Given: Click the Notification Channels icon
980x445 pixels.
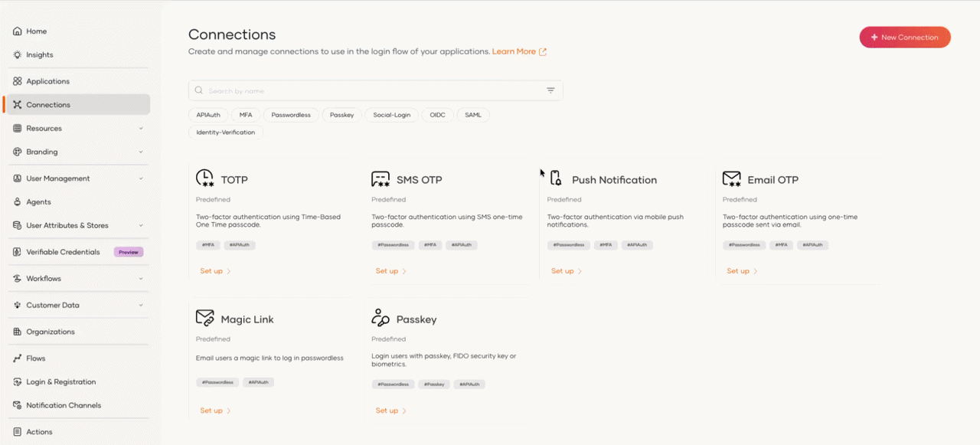Looking at the screenshot, I should [18, 405].
